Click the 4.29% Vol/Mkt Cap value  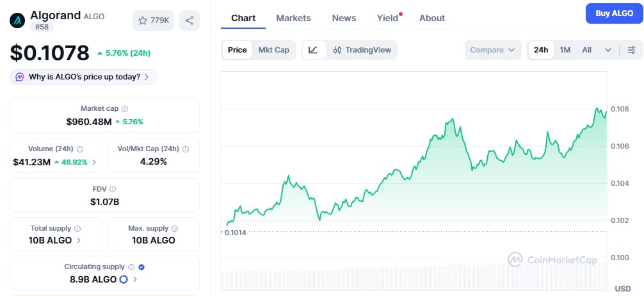click(x=154, y=161)
